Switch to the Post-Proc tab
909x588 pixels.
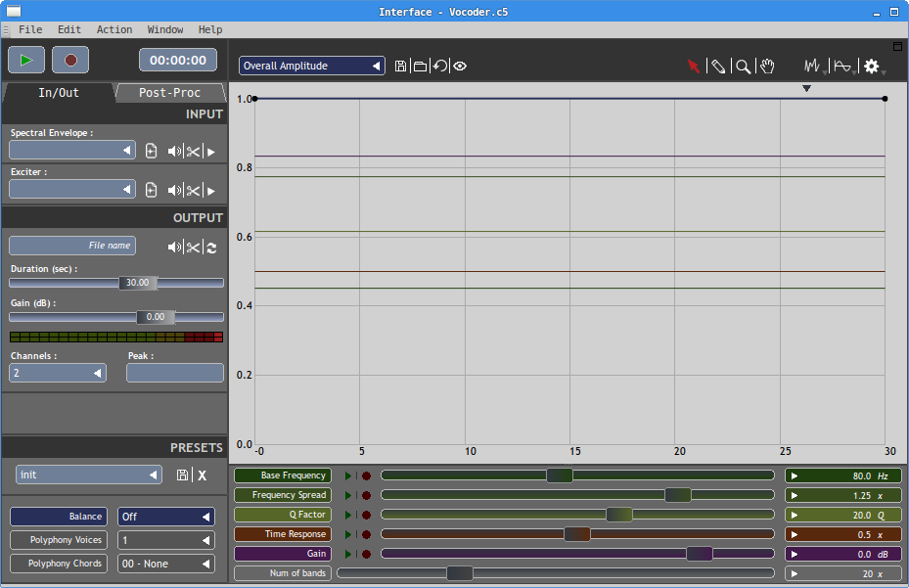pyautogui.click(x=170, y=93)
